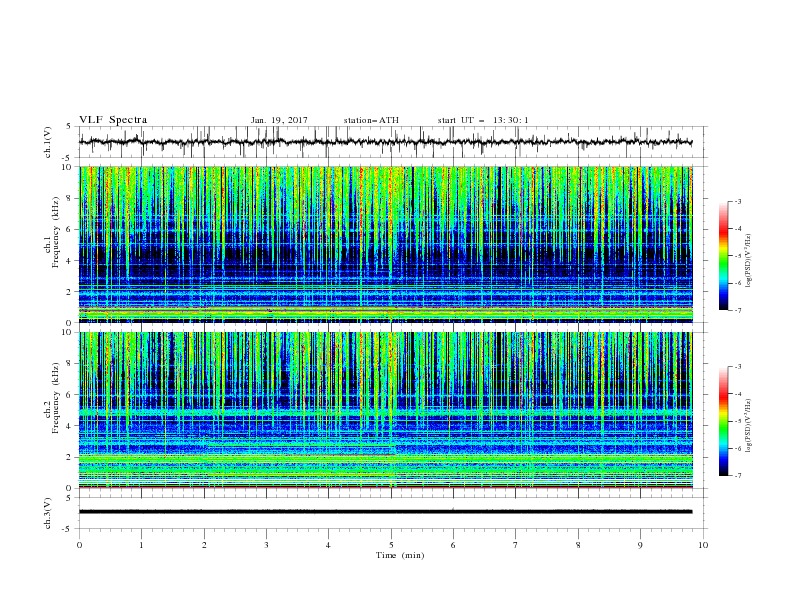Click the ch.1 colorbar 'log(PSD)(V²/Hz)' label
This screenshot has width=792, height=612.
[x=748, y=261]
